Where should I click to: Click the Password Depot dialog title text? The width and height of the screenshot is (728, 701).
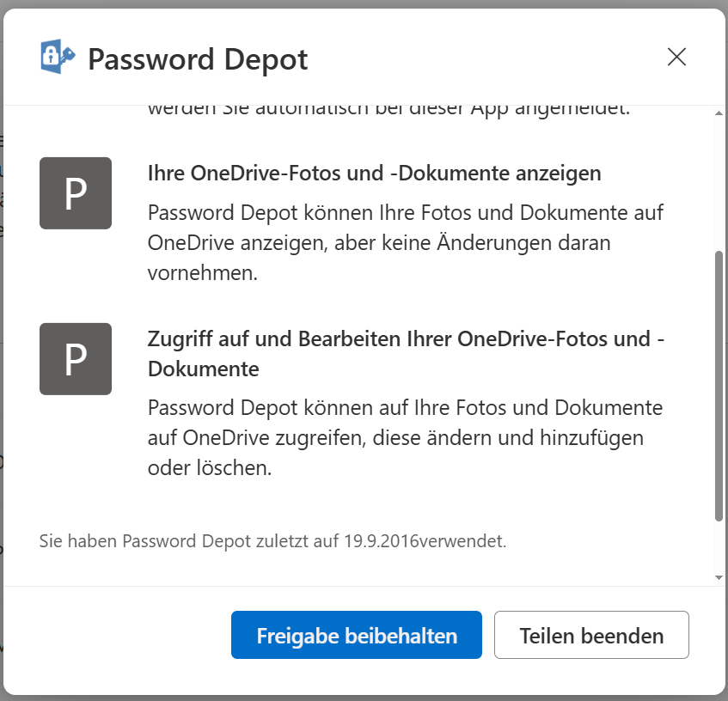click(x=198, y=59)
